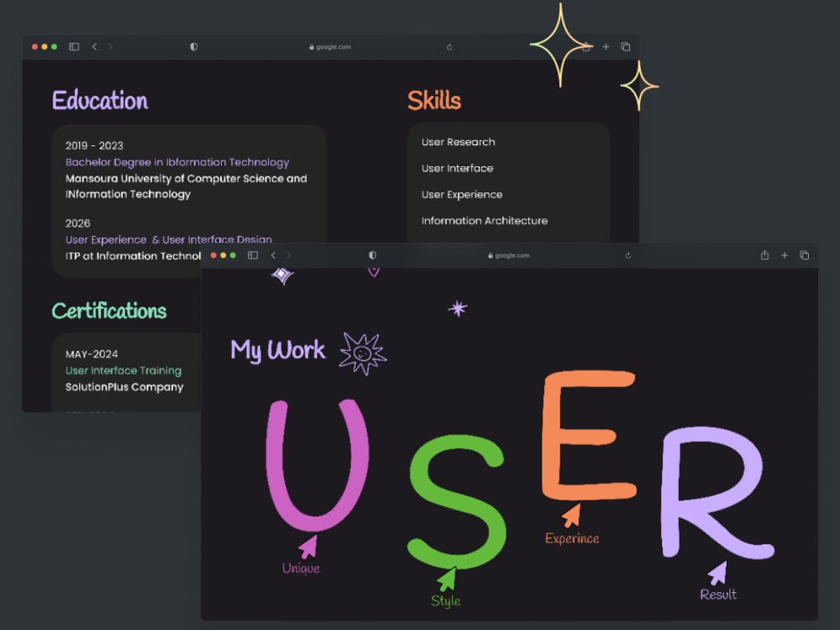Screen dimensions: 840x630
Task: Go forward in the back browser window
Action: click(x=110, y=46)
